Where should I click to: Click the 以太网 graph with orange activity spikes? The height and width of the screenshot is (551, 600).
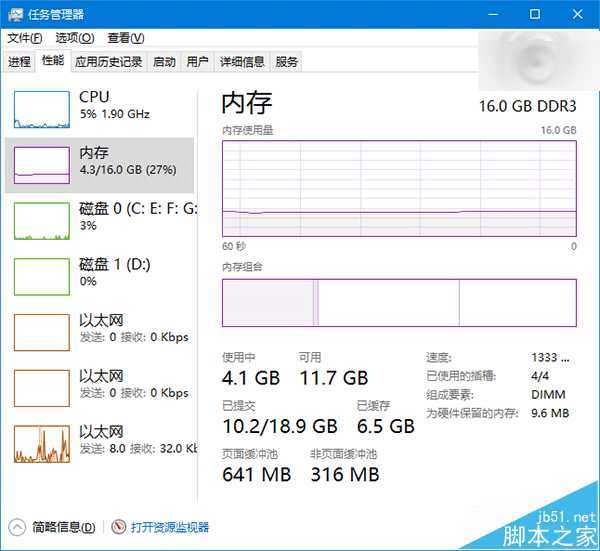point(42,444)
